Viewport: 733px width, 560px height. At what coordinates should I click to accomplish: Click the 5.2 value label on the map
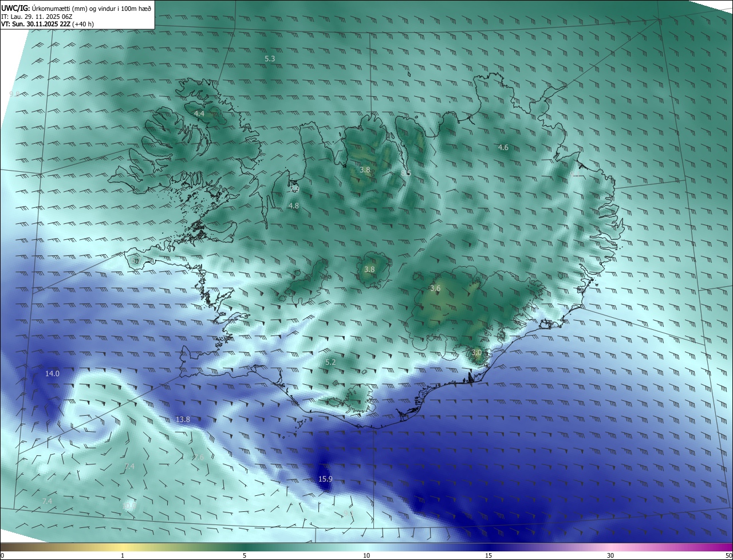click(330, 362)
